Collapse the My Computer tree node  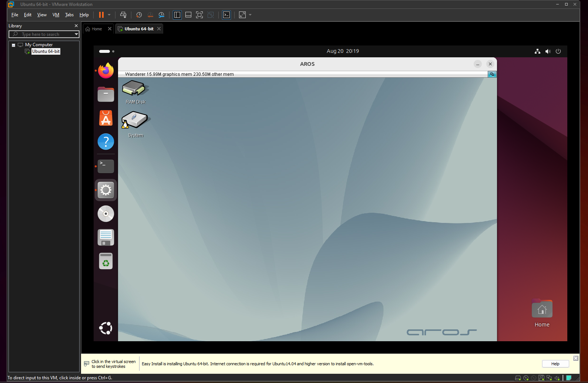[x=13, y=45]
